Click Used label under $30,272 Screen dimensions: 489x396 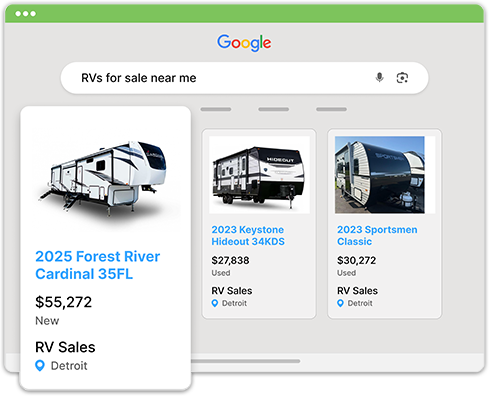click(x=346, y=273)
